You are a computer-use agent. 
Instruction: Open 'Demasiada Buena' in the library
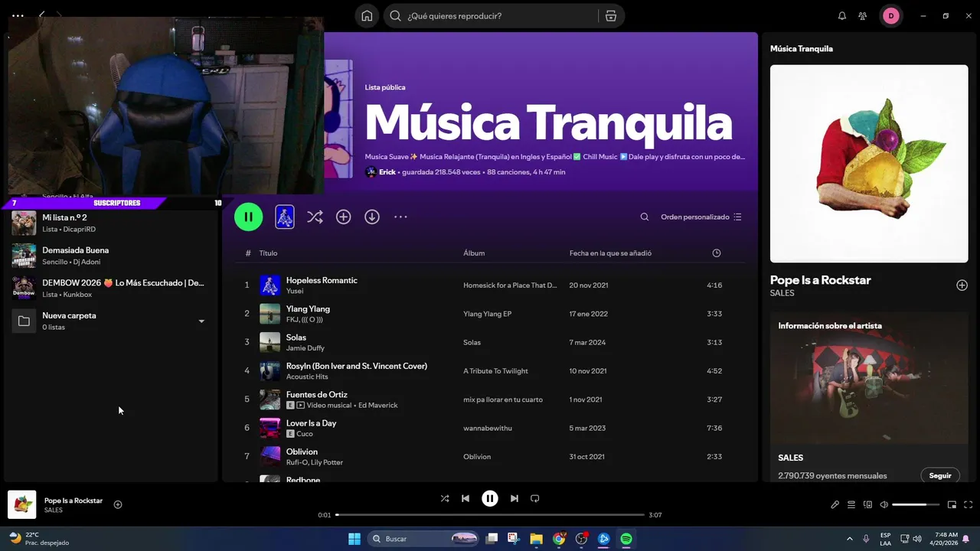[x=111, y=256]
